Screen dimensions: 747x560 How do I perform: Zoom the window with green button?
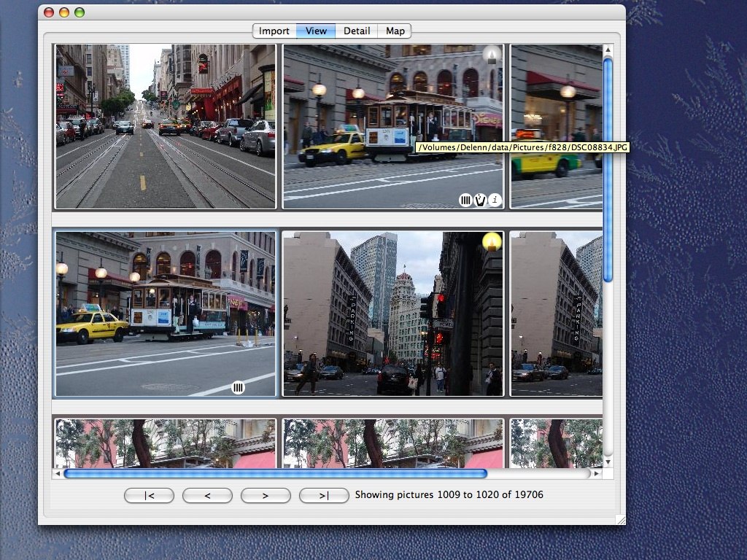point(80,12)
